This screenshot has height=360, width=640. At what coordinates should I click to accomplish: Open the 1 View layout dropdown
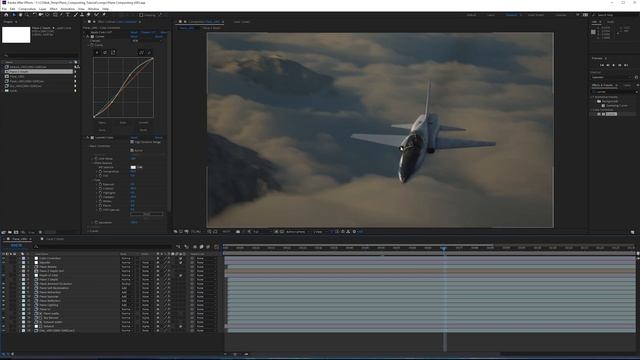[x=319, y=231]
